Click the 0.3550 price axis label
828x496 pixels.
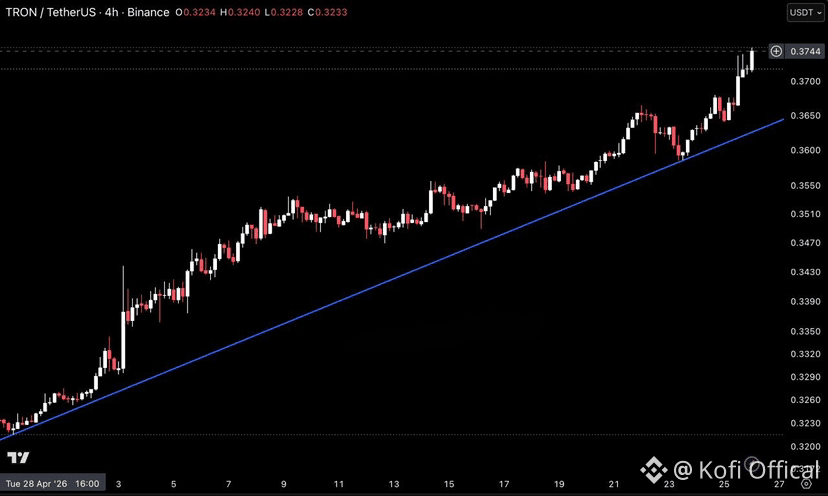coord(805,186)
